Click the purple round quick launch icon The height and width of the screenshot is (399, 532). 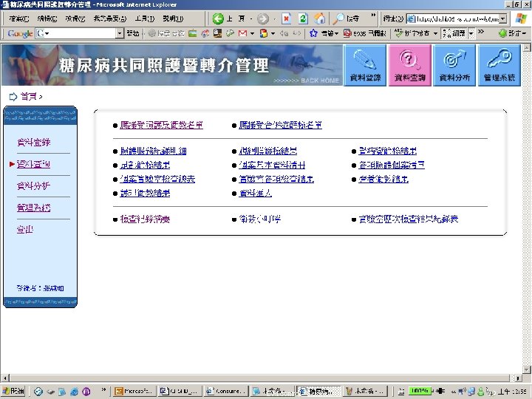coord(86,392)
